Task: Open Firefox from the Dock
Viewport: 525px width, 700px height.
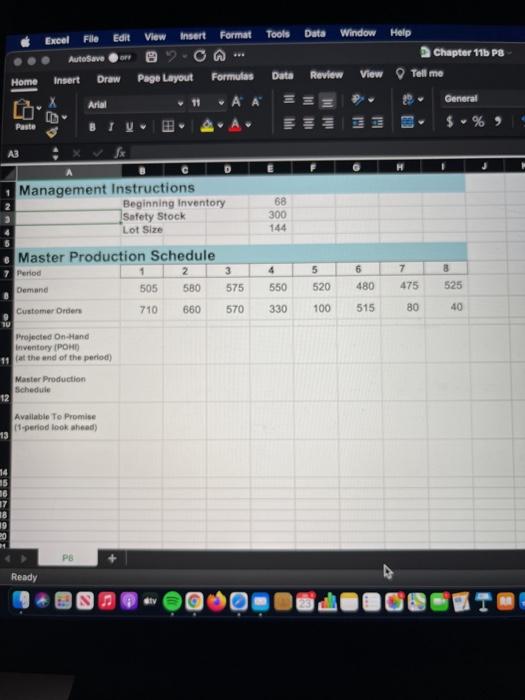Action: point(217,602)
